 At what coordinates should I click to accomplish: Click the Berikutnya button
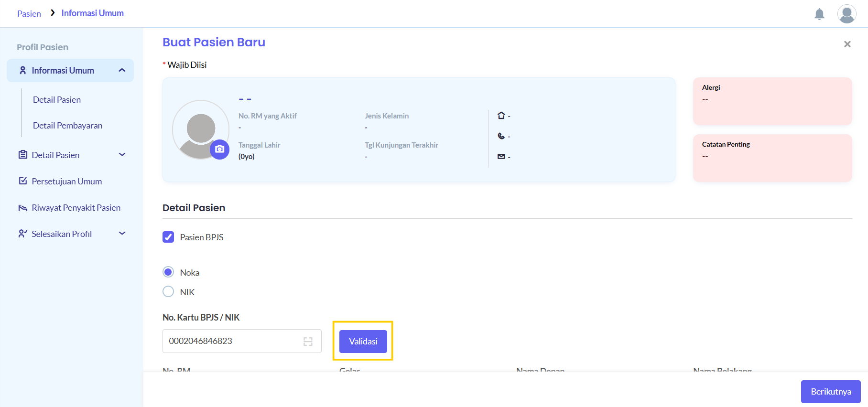[x=831, y=392]
